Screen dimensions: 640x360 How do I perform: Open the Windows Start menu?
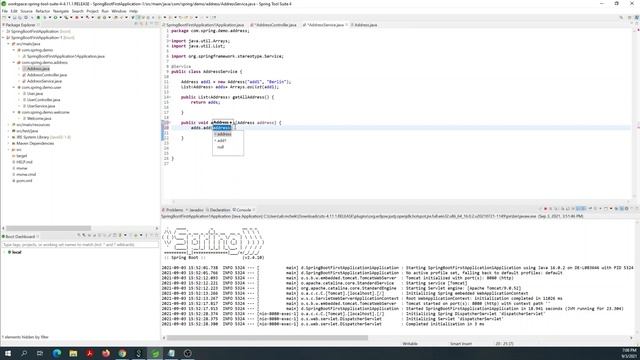point(8,353)
